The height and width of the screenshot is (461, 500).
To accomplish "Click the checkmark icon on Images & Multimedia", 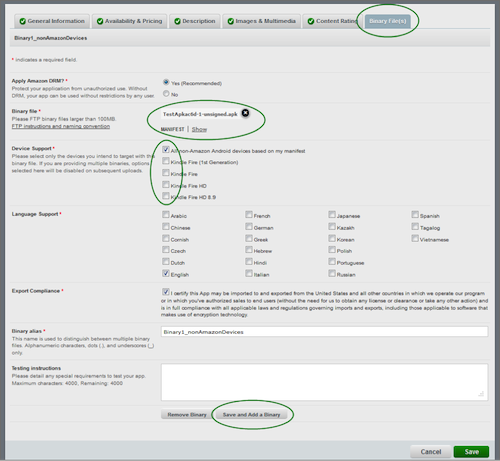I will [x=231, y=21].
